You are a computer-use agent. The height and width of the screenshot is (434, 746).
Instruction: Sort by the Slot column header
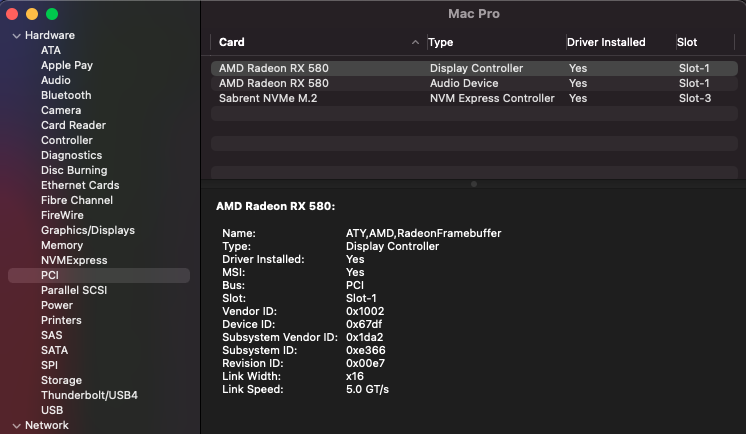[x=687, y=43]
